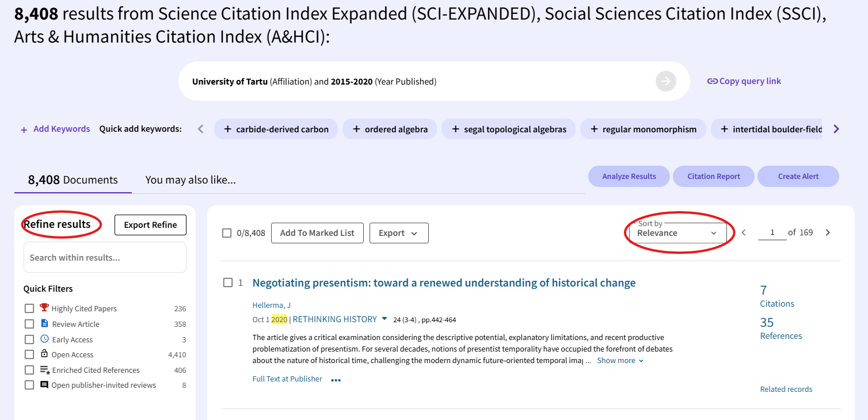The image size is (868, 420).
Task: Expand abstract with Show more
Action: click(620, 361)
